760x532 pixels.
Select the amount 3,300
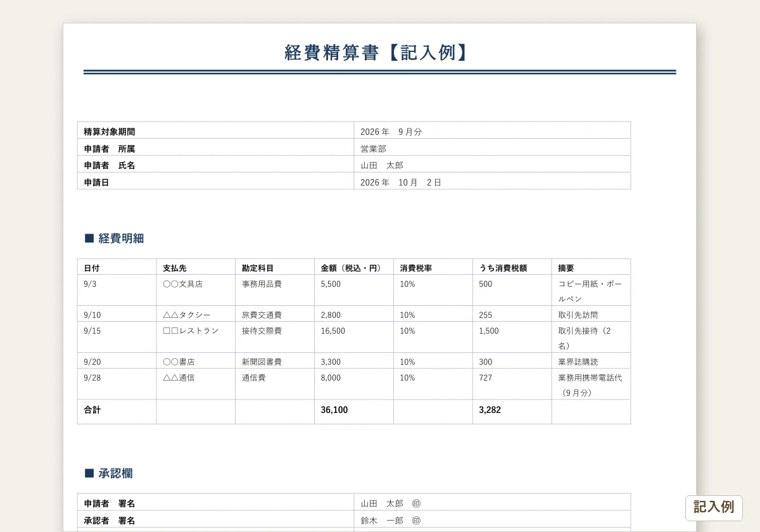[x=331, y=362]
